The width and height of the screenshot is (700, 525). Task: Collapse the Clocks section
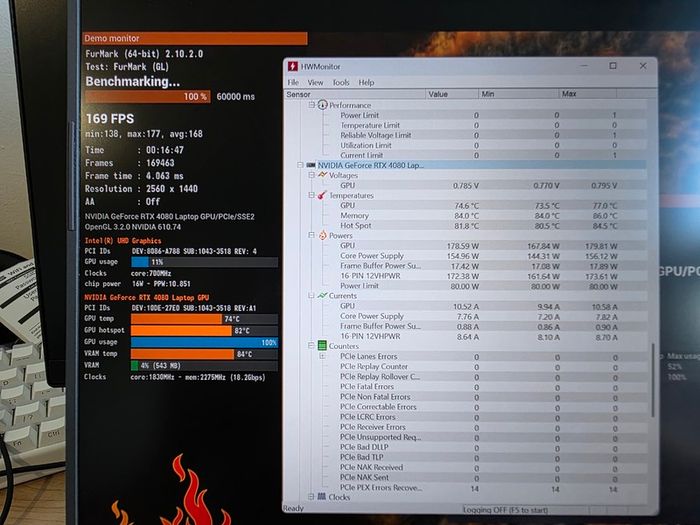(311, 496)
